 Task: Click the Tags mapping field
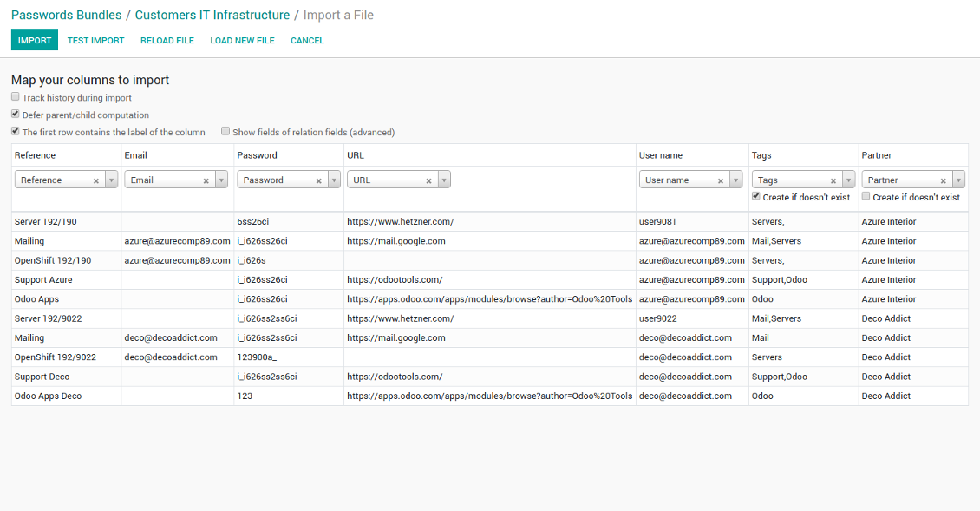tap(804, 180)
